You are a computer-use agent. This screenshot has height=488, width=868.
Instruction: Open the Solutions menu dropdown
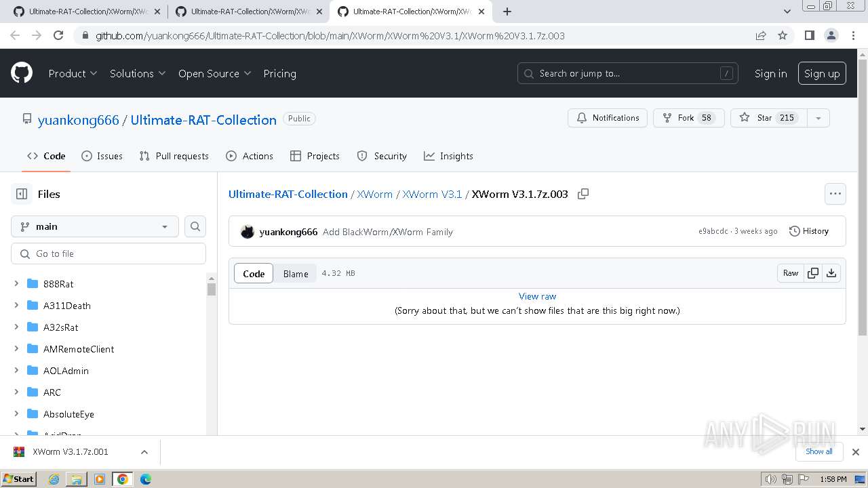tap(138, 73)
